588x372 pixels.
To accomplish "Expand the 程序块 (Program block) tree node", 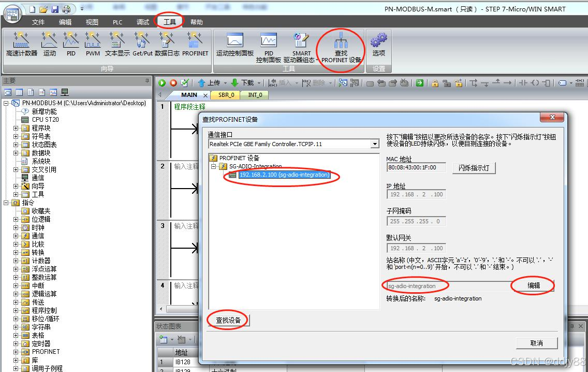I will [x=16, y=128].
